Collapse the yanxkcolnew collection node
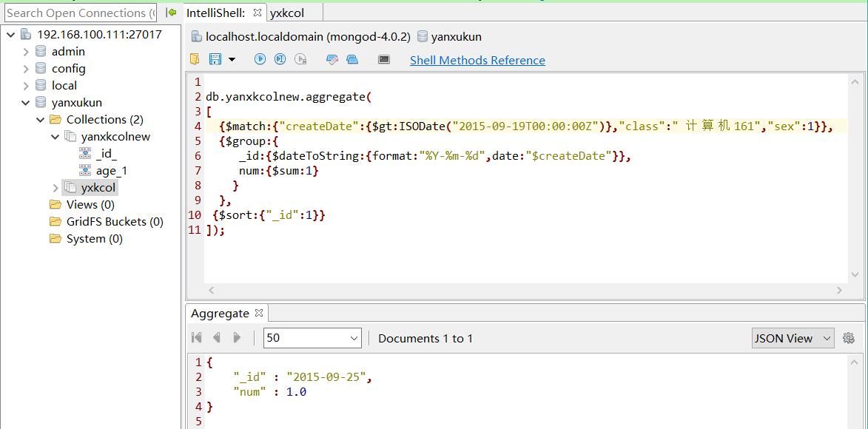 55,137
